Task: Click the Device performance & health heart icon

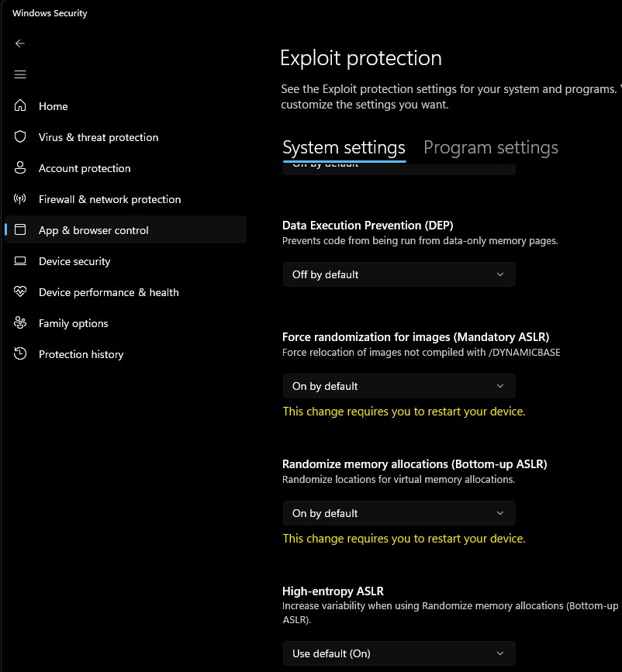Action: pyautogui.click(x=21, y=292)
